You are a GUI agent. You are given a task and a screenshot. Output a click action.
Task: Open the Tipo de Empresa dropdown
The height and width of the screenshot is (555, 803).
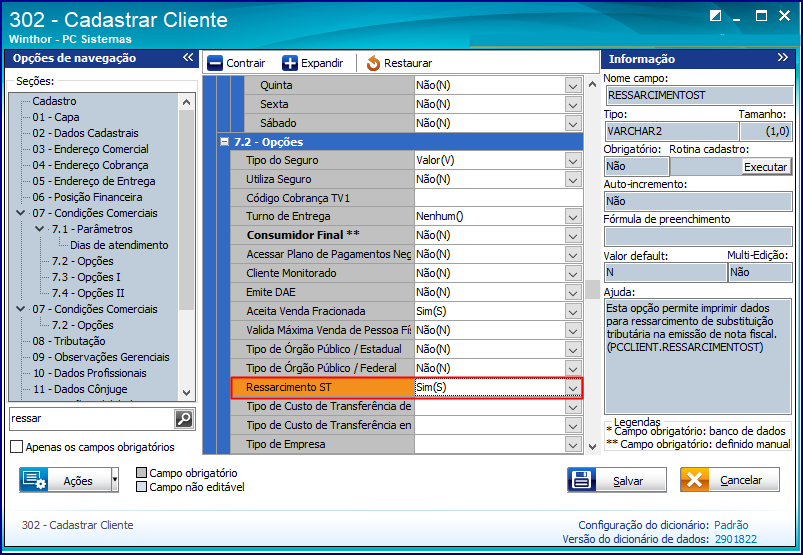573,445
